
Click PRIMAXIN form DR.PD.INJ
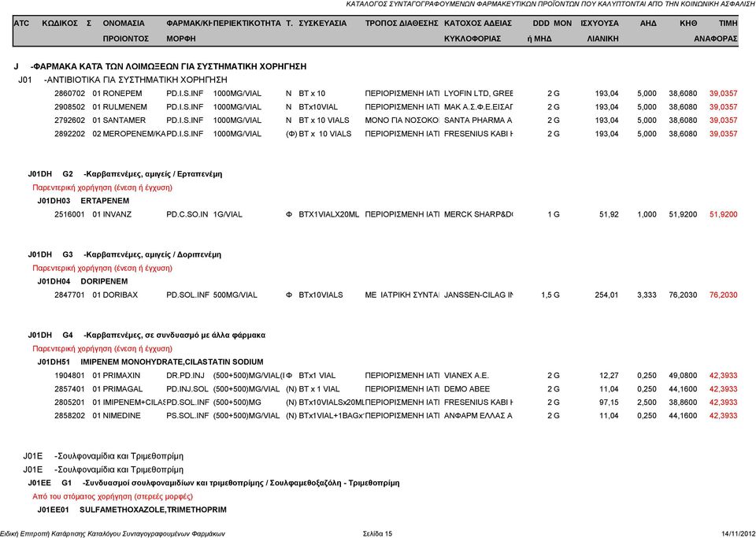[185, 376]
